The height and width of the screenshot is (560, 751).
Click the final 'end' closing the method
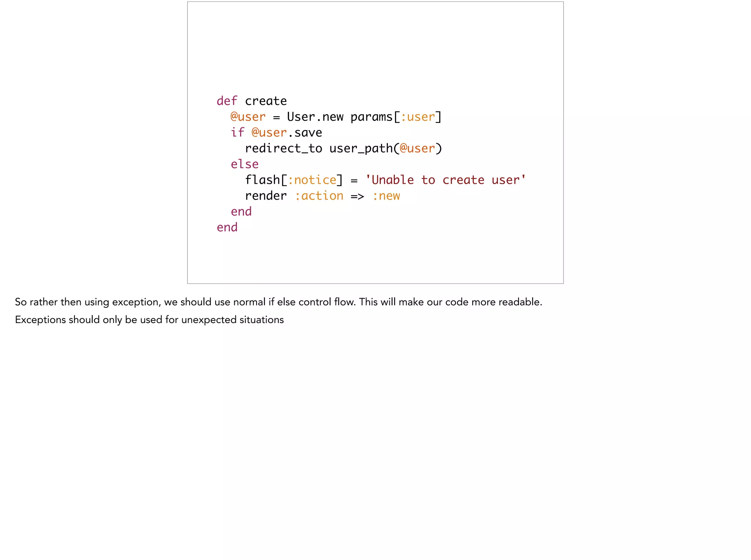227,227
